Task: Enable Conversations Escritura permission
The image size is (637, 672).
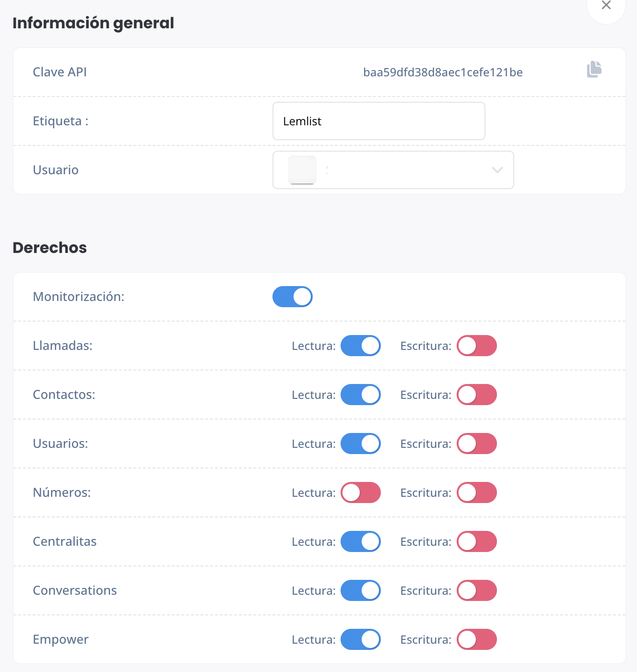Action: pyautogui.click(x=477, y=590)
